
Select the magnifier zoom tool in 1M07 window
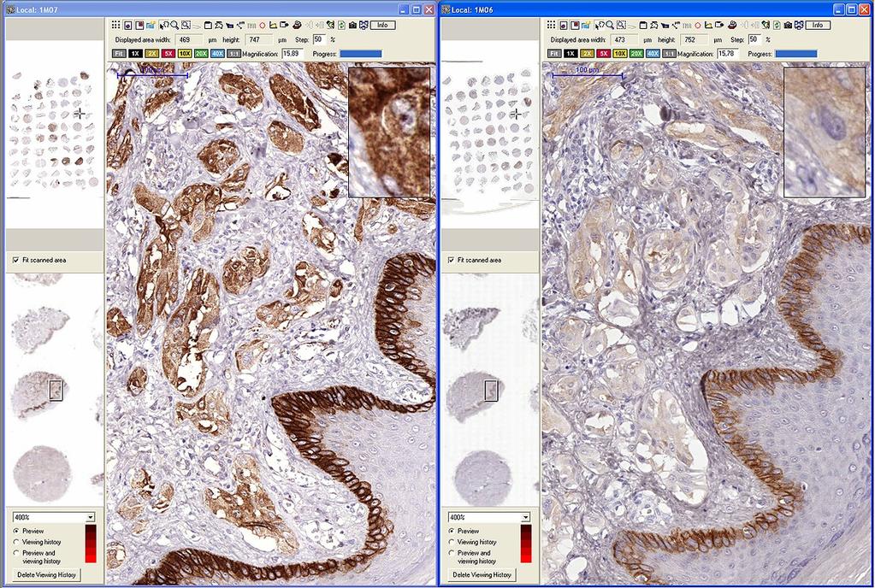click(174, 25)
